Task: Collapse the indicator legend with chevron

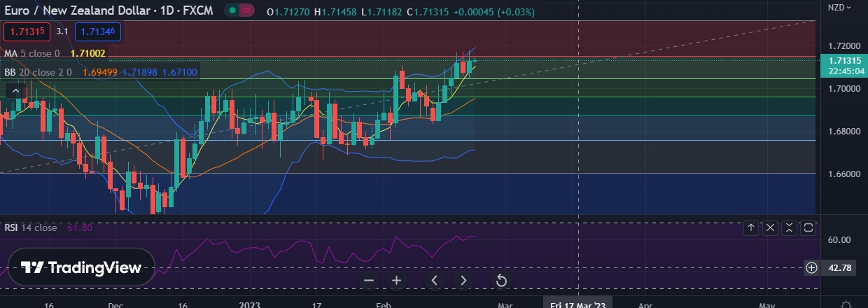Action: tap(15, 90)
